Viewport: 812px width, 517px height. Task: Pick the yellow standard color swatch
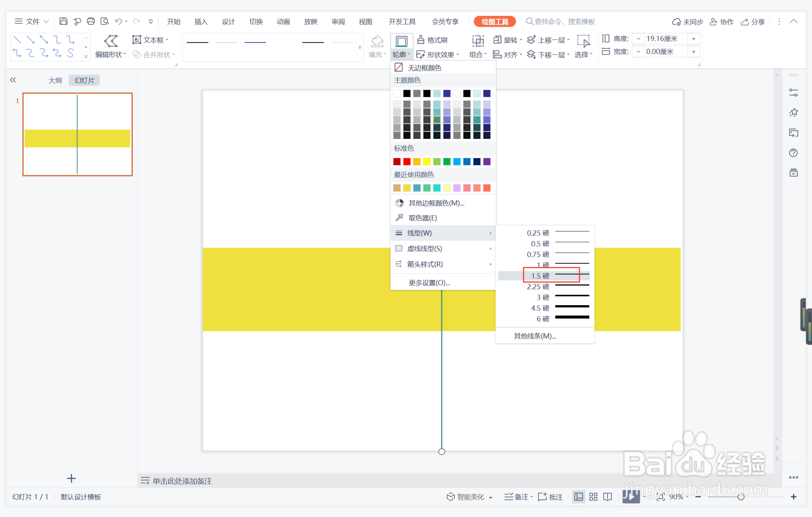click(426, 162)
